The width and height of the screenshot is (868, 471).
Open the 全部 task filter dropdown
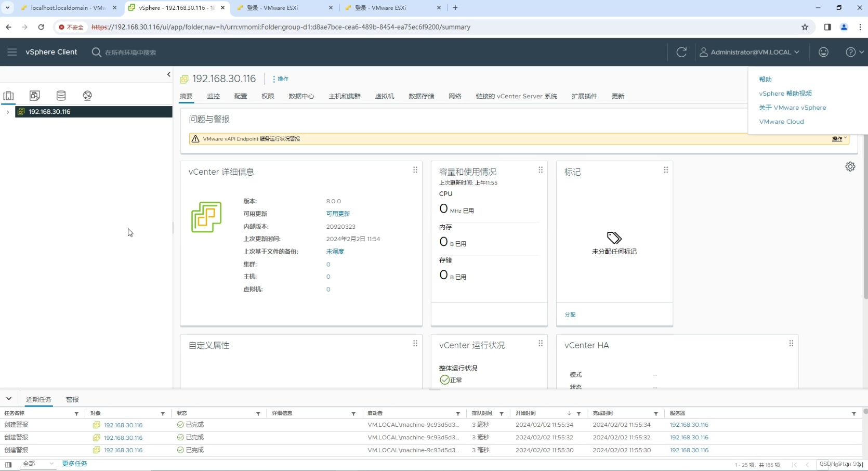point(38,464)
